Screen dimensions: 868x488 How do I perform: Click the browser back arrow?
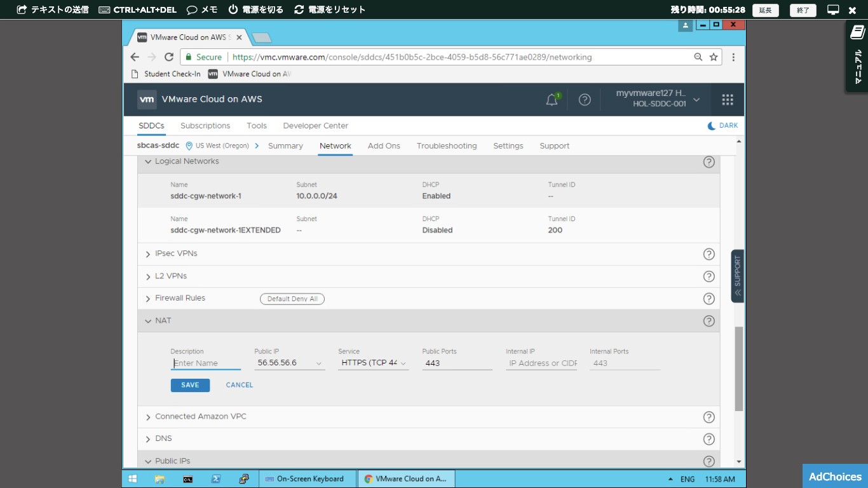(x=135, y=57)
